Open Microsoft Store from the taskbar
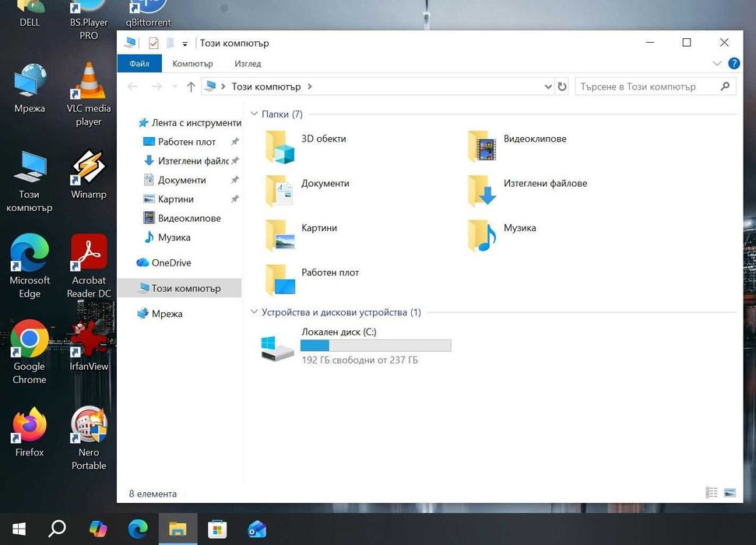 [x=217, y=529]
